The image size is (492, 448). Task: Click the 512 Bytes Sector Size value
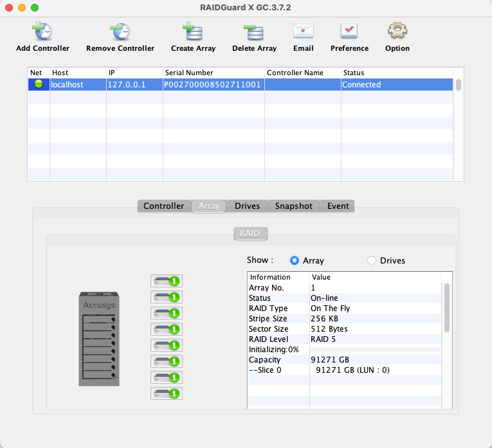coord(329,329)
